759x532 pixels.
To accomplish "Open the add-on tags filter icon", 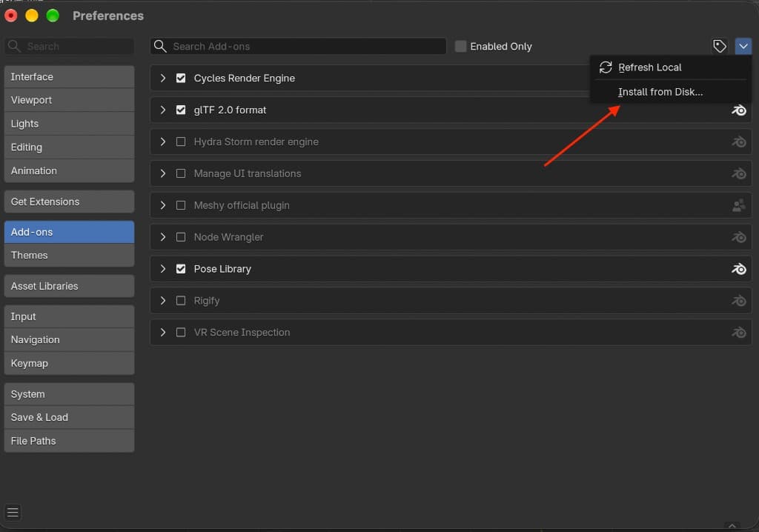I will point(719,47).
